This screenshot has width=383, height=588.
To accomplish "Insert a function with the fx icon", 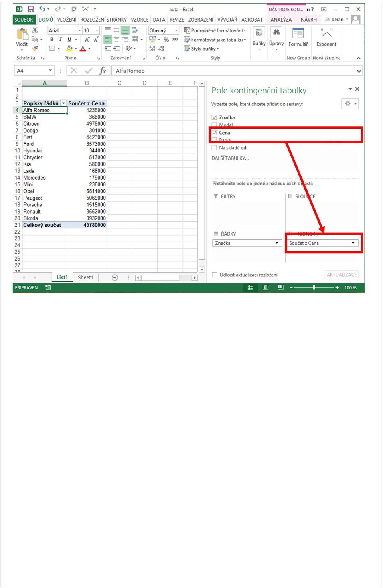I will (x=103, y=71).
